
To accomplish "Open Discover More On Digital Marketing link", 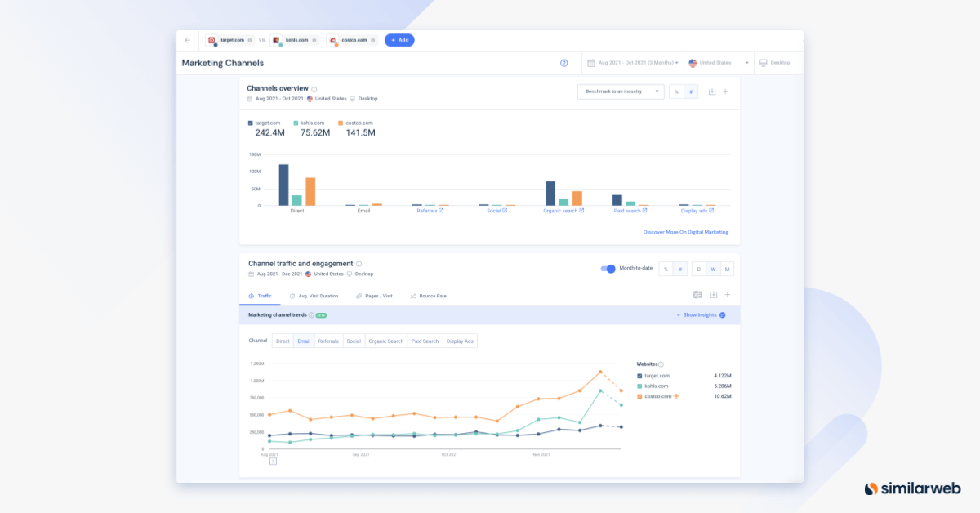I will click(x=686, y=232).
